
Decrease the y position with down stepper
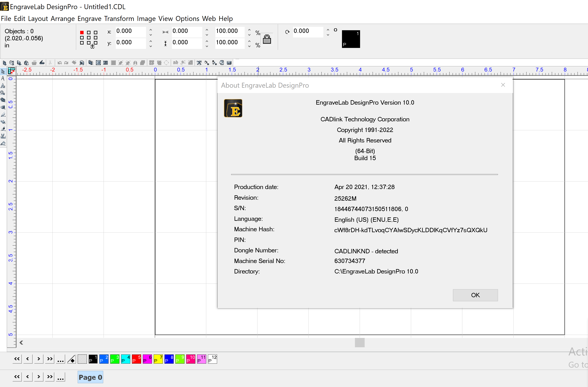point(151,46)
